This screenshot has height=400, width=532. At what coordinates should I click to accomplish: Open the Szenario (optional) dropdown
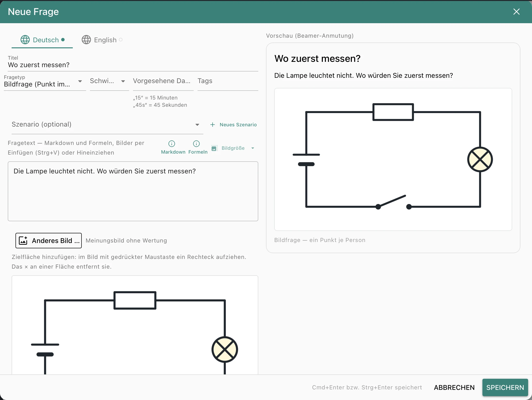click(x=107, y=125)
